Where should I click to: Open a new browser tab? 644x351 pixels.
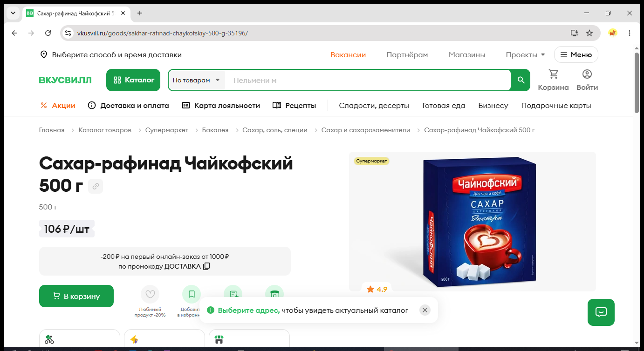coord(140,13)
